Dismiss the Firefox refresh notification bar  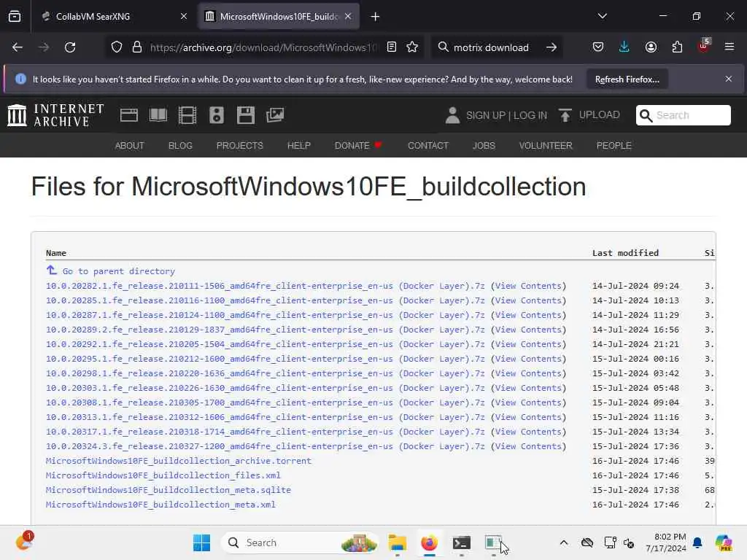(x=729, y=79)
